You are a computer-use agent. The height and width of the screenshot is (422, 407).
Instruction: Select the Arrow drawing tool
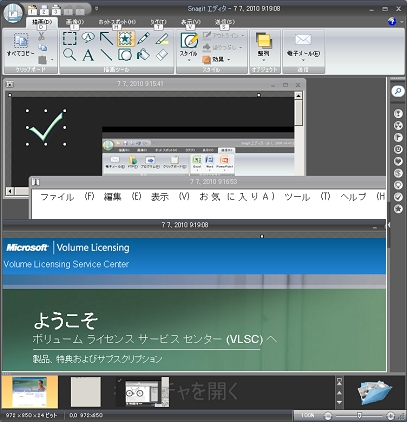pyautogui.click(x=107, y=39)
